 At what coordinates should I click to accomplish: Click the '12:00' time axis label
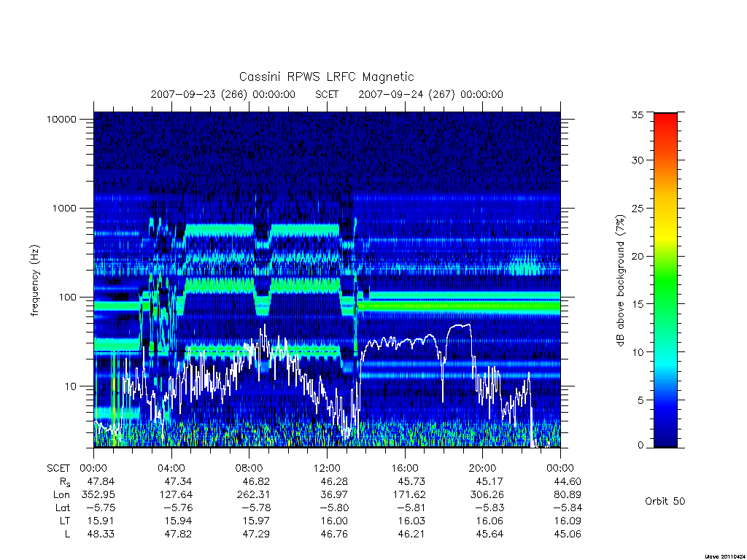pos(327,468)
